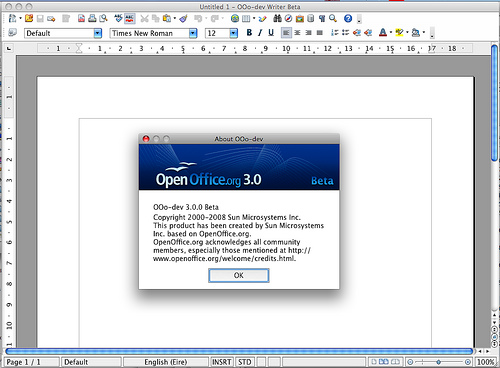Click the Background Color icon

tap(415, 33)
